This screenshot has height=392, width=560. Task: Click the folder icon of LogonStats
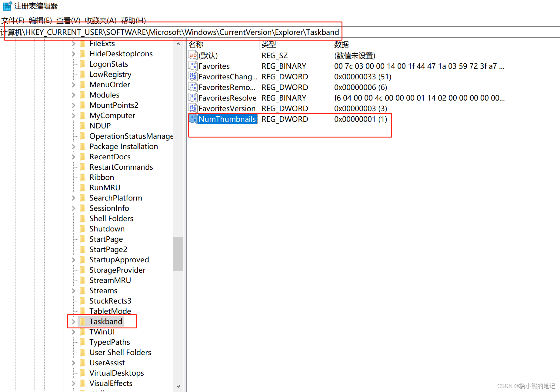82,64
